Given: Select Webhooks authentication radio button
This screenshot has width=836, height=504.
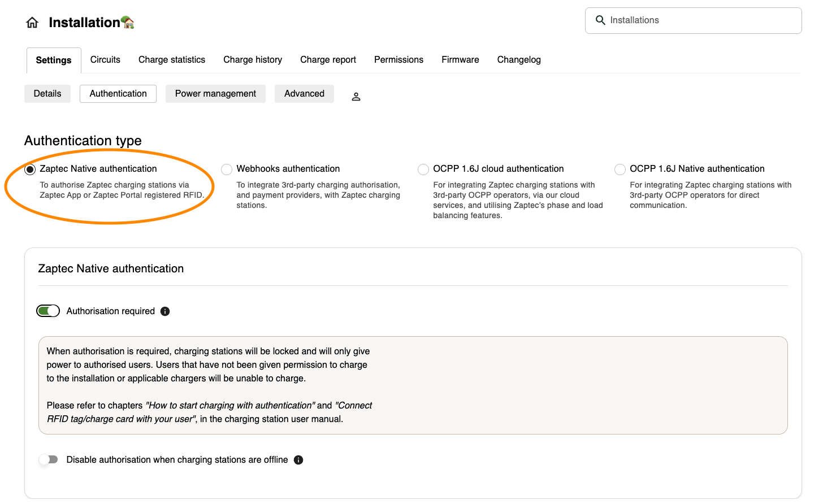Looking at the screenshot, I should [227, 170].
